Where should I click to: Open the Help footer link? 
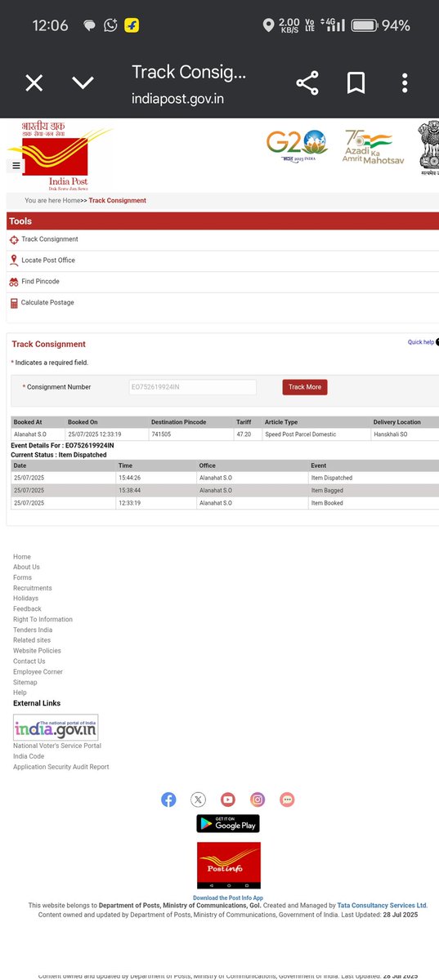tap(20, 693)
